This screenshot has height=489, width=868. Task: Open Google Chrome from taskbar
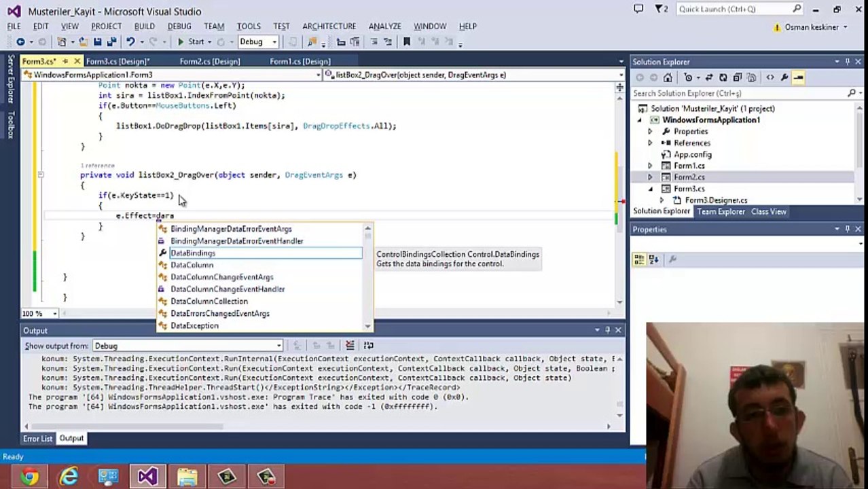point(29,477)
